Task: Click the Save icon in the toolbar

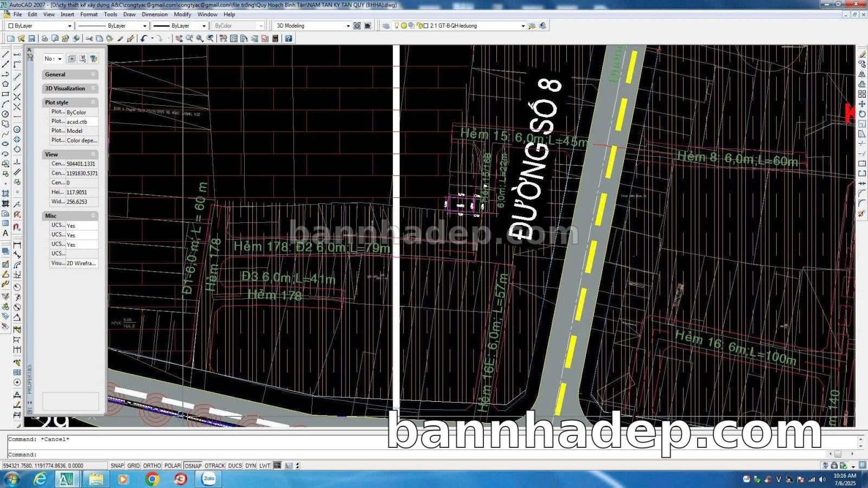Action: click(x=31, y=38)
